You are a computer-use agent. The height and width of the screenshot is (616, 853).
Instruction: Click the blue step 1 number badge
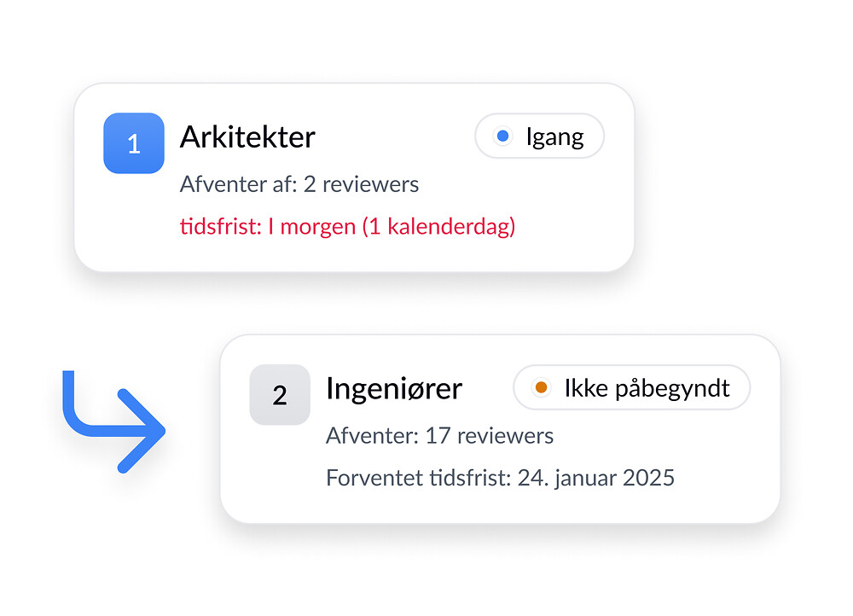pyautogui.click(x=134, y=143)
